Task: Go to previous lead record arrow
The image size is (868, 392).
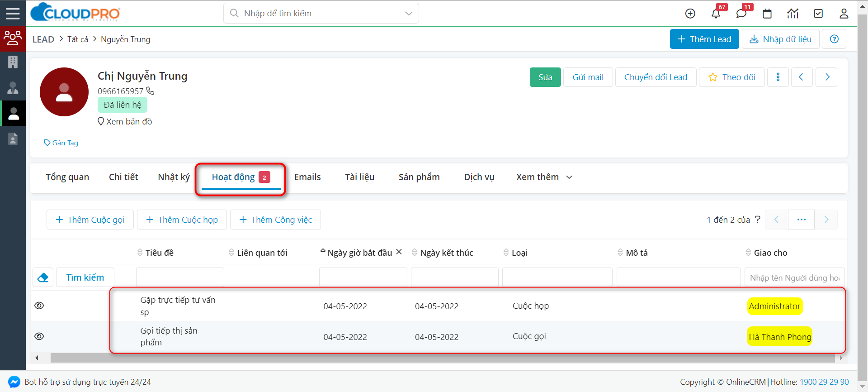Action: coord(802,77)
